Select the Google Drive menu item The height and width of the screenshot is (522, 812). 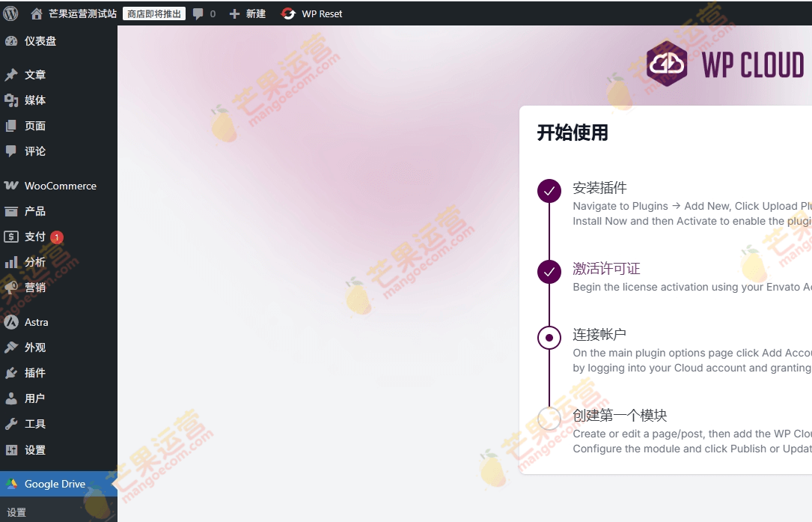[x=58, y=484]
